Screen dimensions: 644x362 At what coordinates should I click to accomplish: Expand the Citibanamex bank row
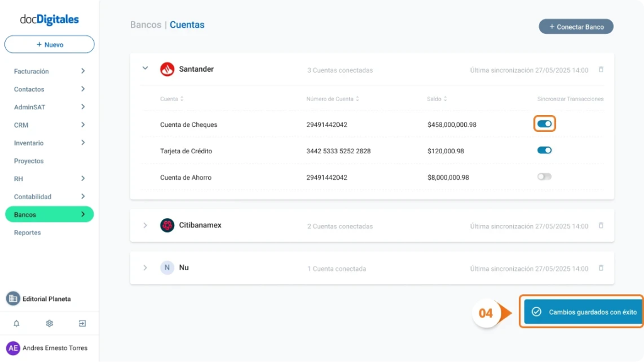coord(145,226)
